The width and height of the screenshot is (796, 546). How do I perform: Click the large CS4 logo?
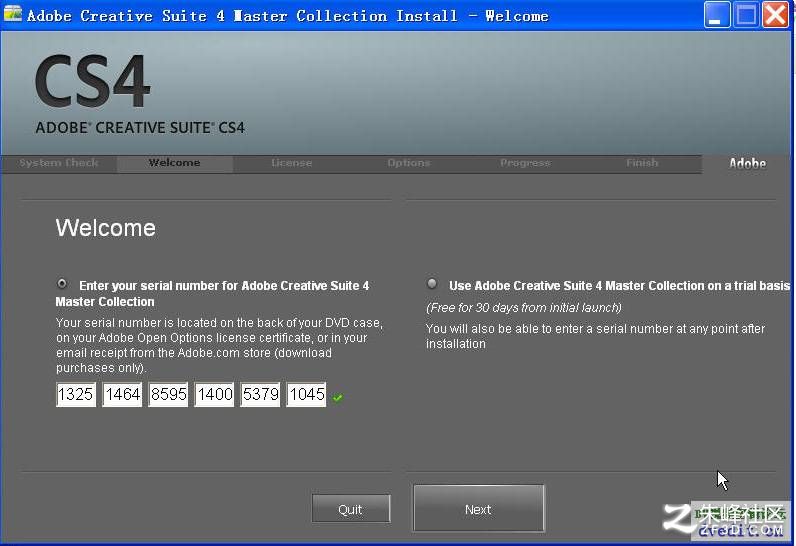[x=92, y=81]
